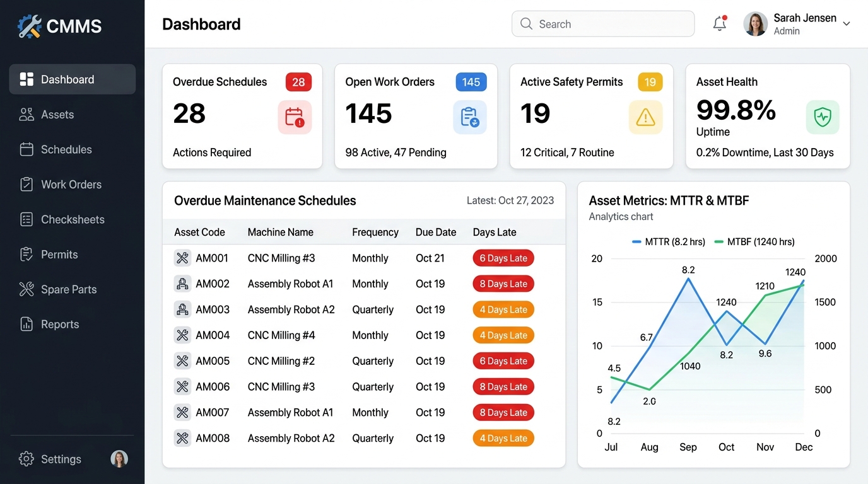Image resolution: width=868 pixels, height=484 pixels.
Task: Click 8 Days Late badge for AM007
Action: [x=503, y=413]
